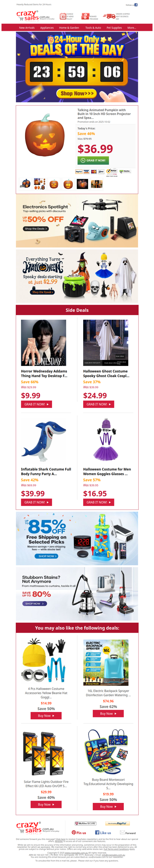Click the Facebook follow us icon
The width and height of the screenshot is (154, 868).
click(136, 5)
